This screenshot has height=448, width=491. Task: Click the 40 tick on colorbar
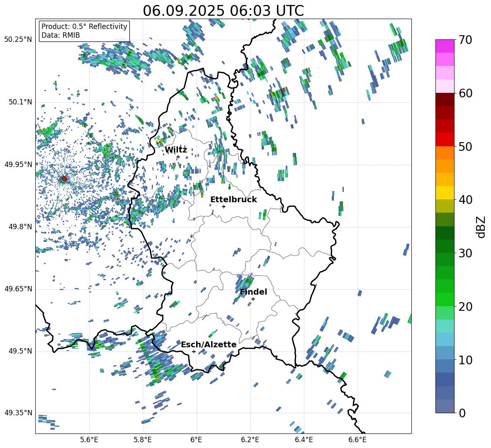tap(465, 200)
